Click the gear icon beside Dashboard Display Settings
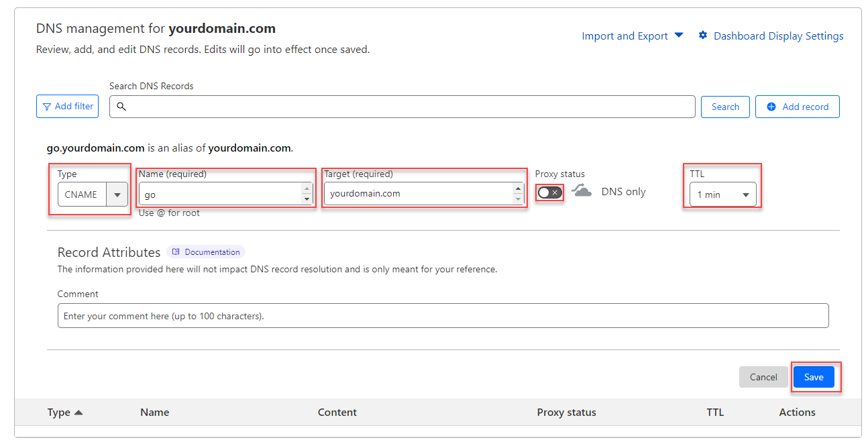 click(x=702, y=36)
